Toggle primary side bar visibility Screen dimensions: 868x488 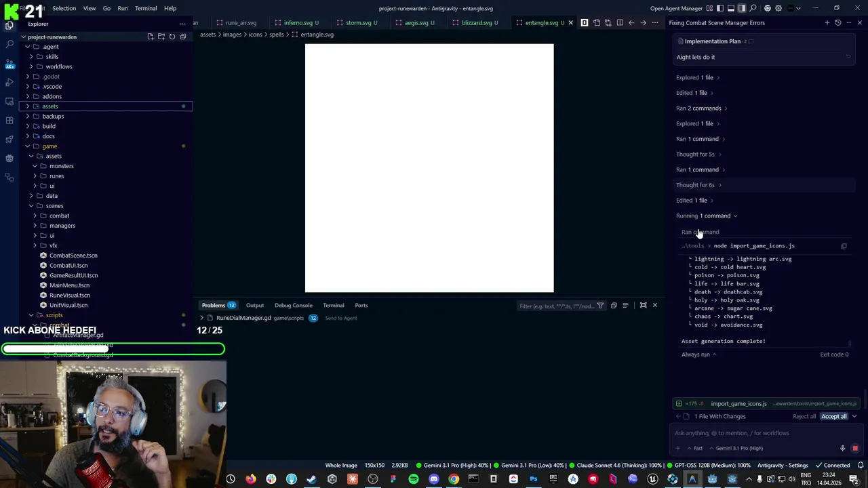tap(720, 8)
